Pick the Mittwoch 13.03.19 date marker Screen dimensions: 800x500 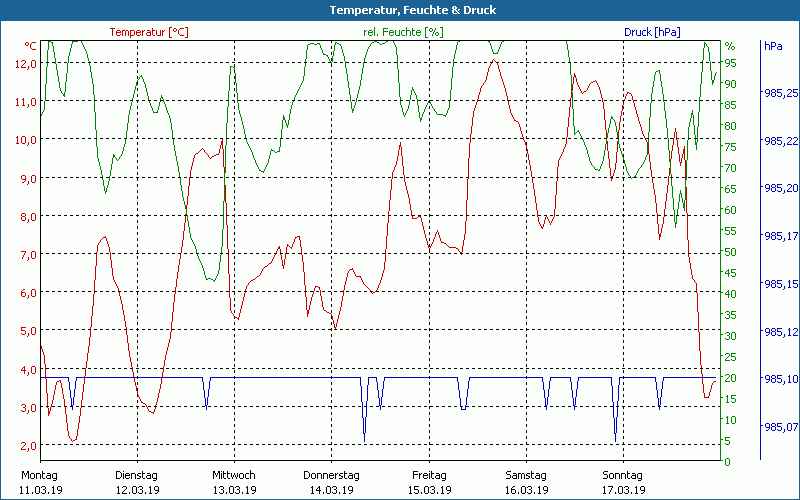(234, 482)
